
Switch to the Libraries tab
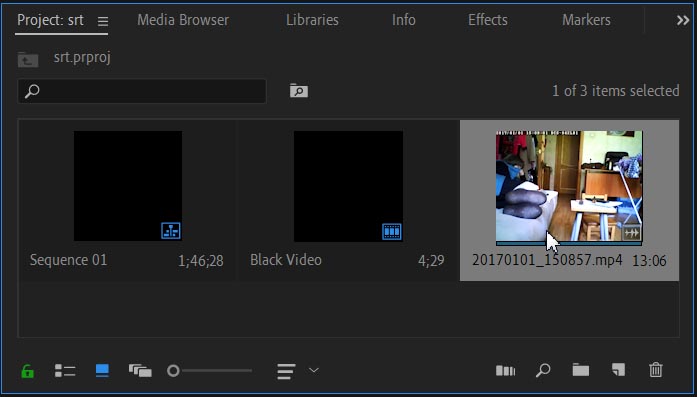(312, 20)
